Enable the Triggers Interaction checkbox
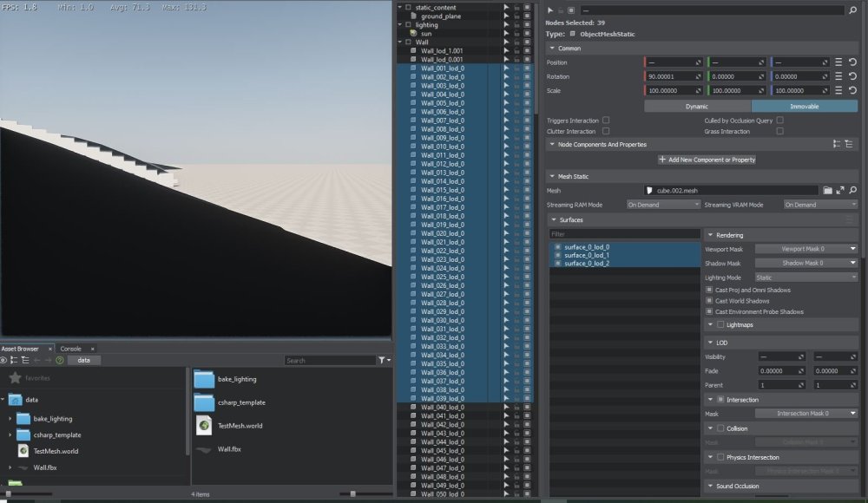Screen dimensions: 868x503 606,121
